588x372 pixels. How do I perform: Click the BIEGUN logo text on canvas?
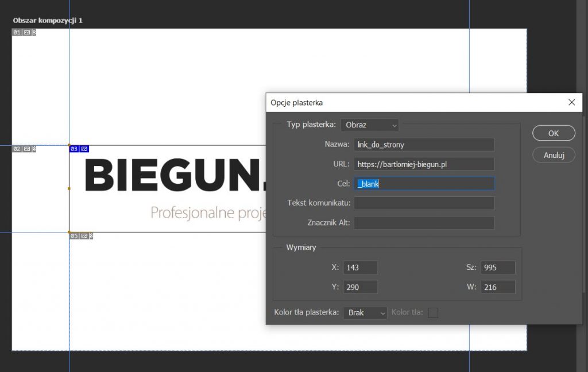click(176, 175)
